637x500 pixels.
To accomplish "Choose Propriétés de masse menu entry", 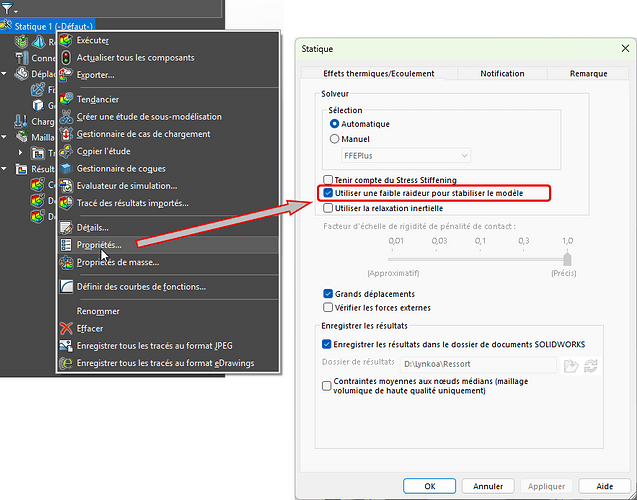I will point(118,262).
